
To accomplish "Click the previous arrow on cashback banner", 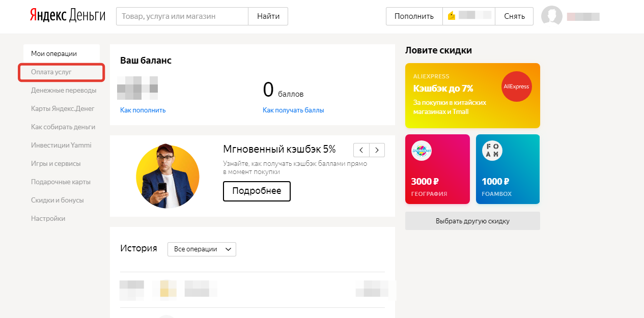I will point(361,150).
